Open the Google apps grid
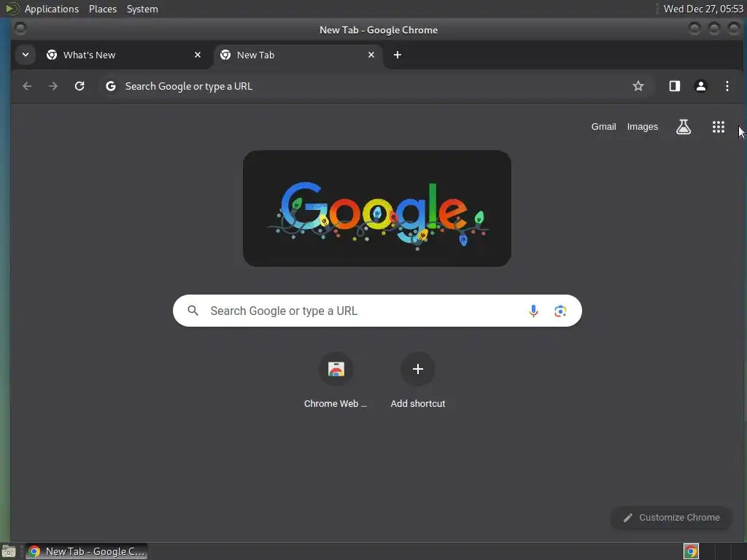 pos(719,127)
